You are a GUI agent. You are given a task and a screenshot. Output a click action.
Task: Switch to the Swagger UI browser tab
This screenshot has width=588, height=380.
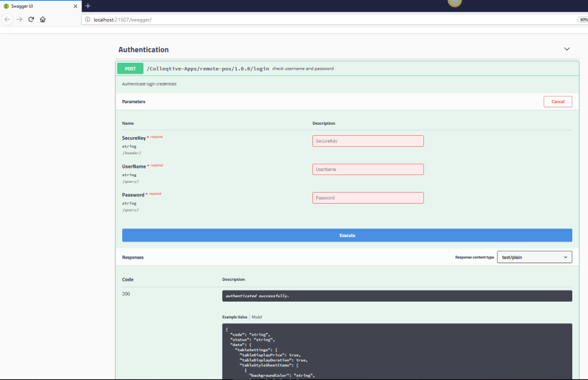coord(36,6)
